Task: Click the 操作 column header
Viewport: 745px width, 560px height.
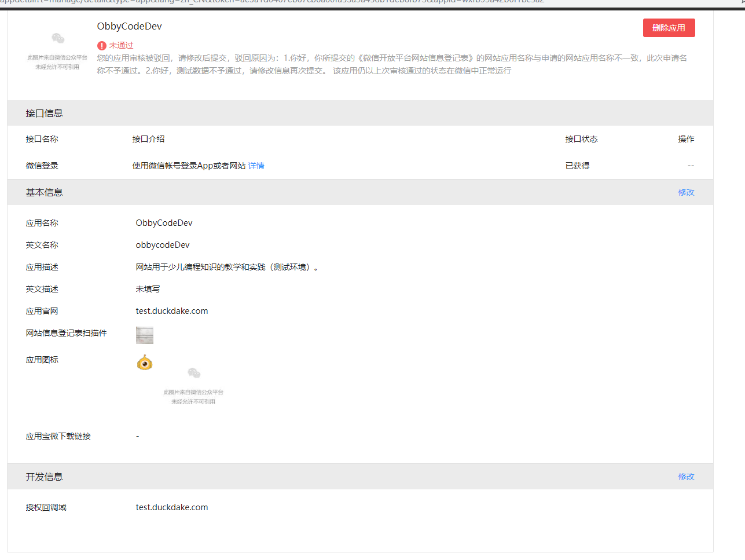Action: (x=686, y=139)
